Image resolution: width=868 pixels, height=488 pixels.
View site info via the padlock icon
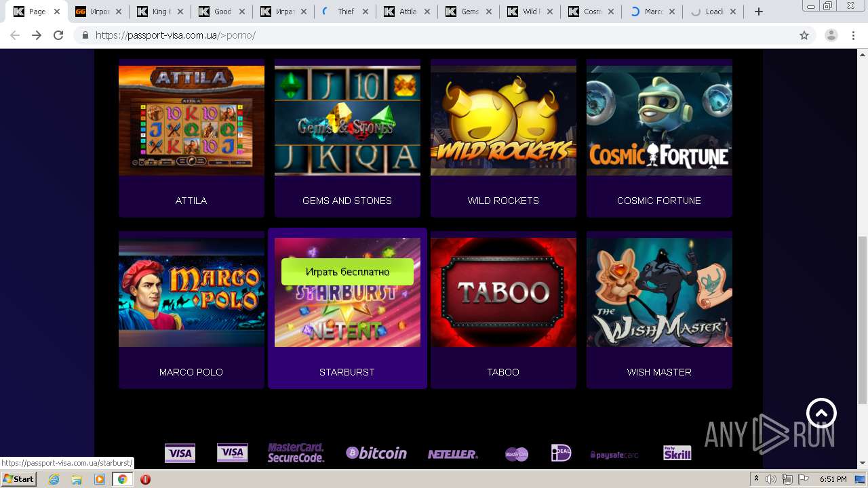click(85, 35)
